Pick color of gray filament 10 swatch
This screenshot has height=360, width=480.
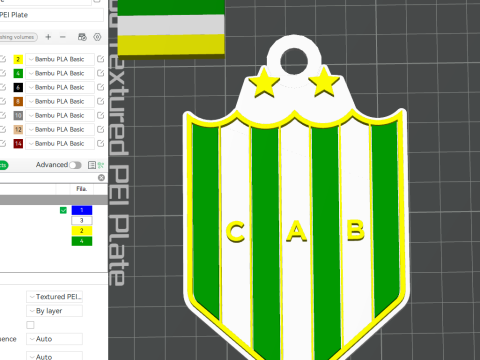point(18,115)
